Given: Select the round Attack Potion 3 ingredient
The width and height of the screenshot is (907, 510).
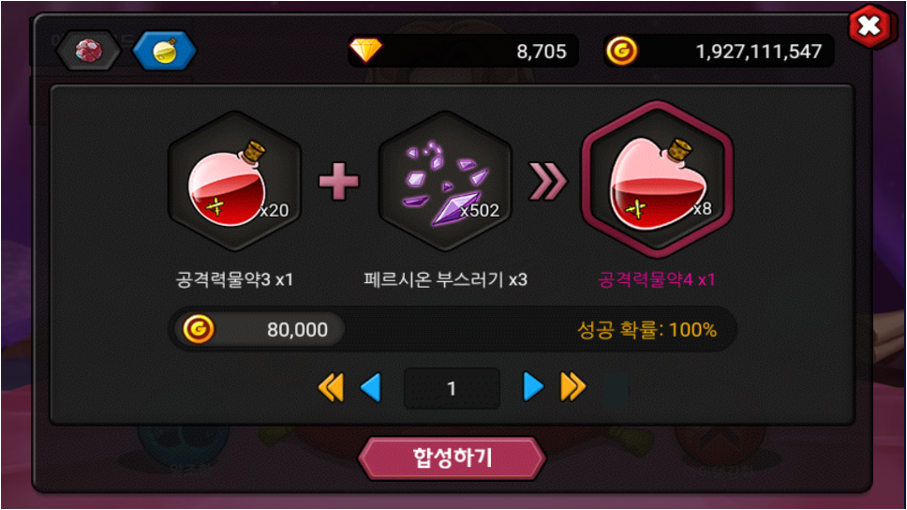Looking at the screenshot, I should pos(235,182).
